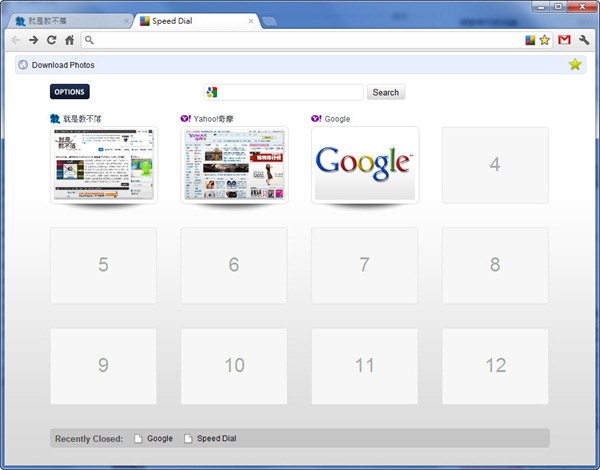Screen dimensions: 600x470
Task: Click page icon next to recently closed Google
Action: pos(138,439)
